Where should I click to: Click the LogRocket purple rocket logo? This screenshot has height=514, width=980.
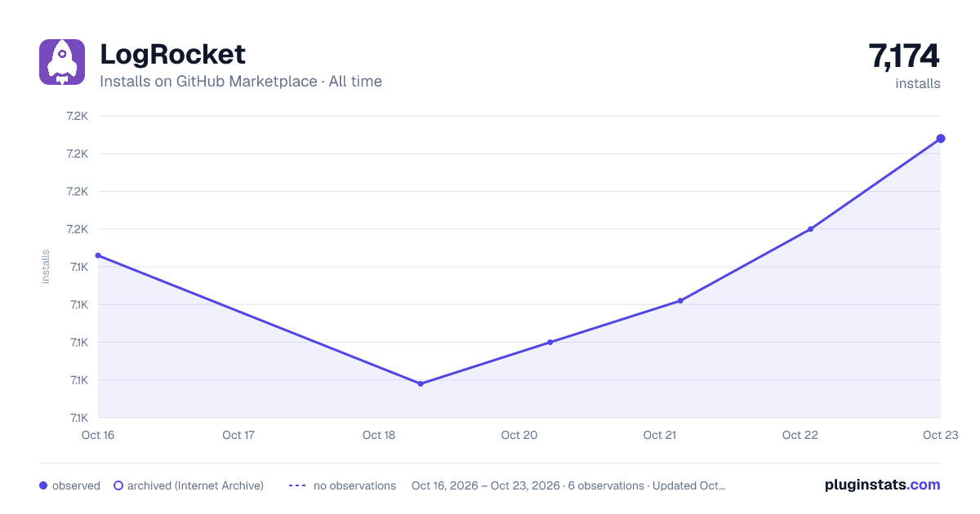tap(62, 62)
